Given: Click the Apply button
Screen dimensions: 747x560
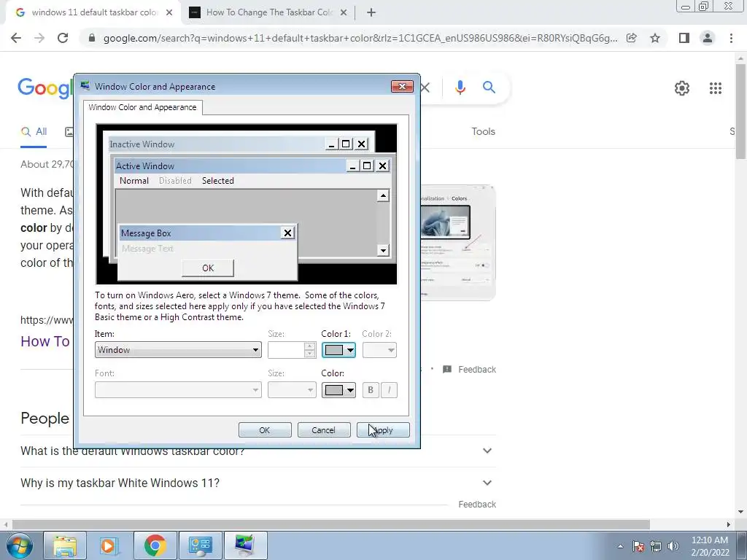Looking at the screenshot, I should click(x=383, y=430).
